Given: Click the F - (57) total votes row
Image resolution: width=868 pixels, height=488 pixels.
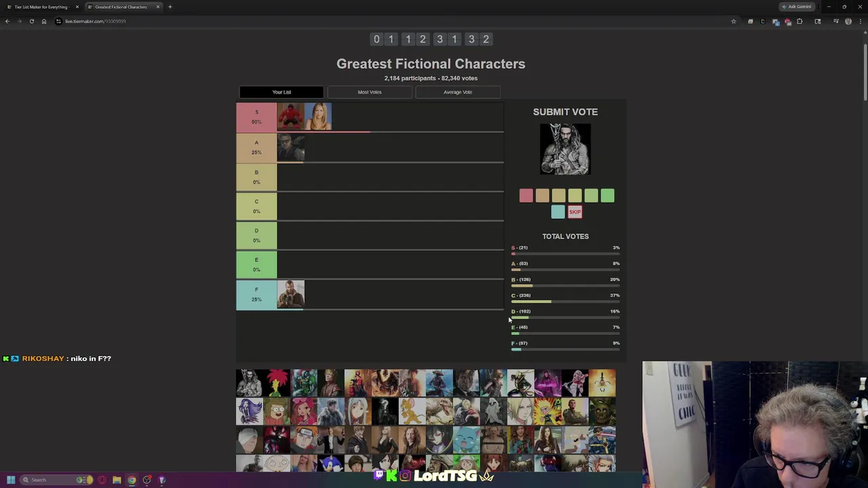Looking at the screenshot, I should pyautogui.click(x=566, y=345).
